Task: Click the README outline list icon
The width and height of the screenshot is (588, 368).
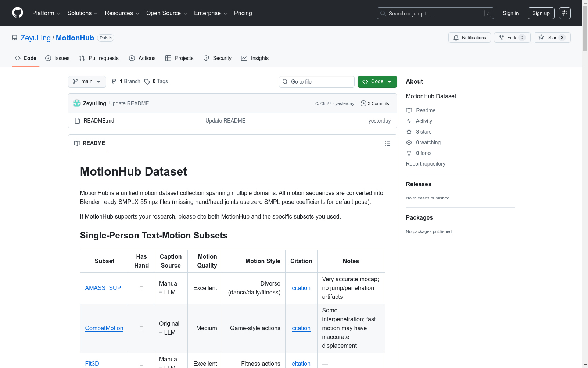Action: tap(387, 144)
